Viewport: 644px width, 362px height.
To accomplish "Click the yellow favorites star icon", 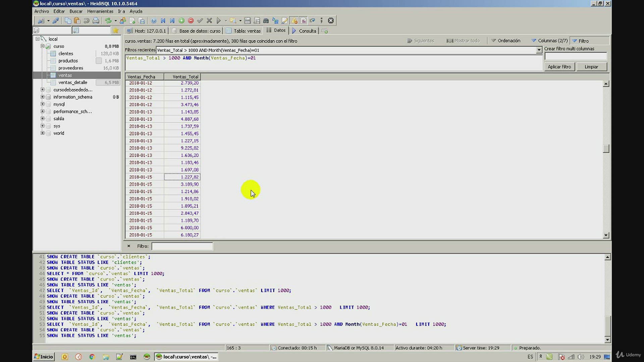I will pos(116,31).
